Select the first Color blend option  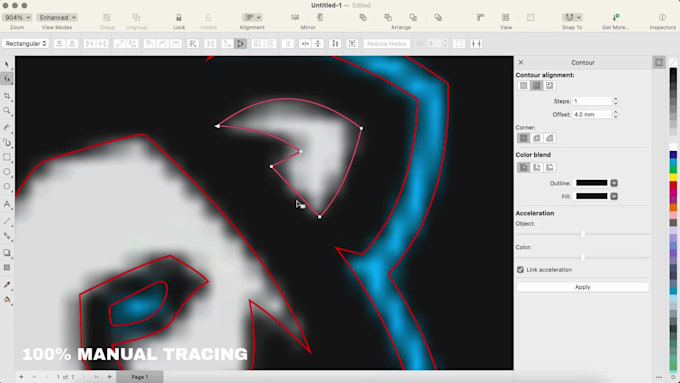tap(524, 167)
